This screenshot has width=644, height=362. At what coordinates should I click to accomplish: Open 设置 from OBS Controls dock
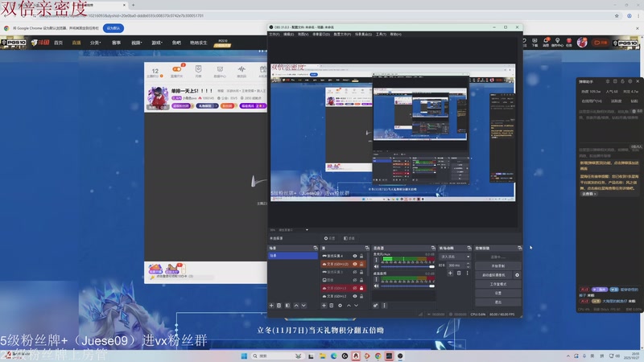(498, 293)
